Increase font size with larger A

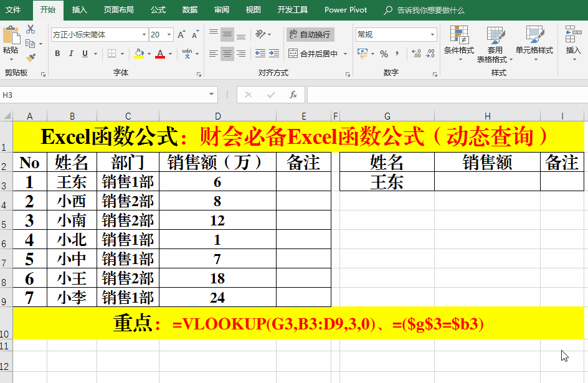point(181,35)
